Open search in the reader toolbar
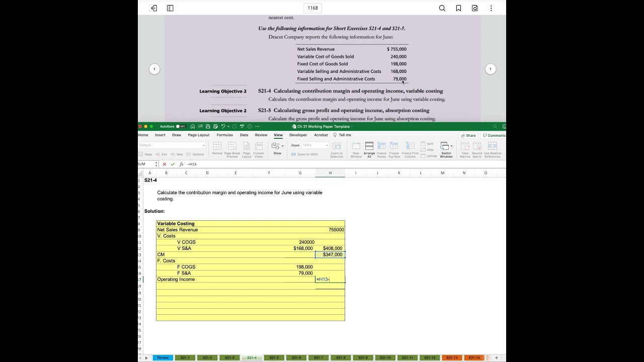 point(442,8)
